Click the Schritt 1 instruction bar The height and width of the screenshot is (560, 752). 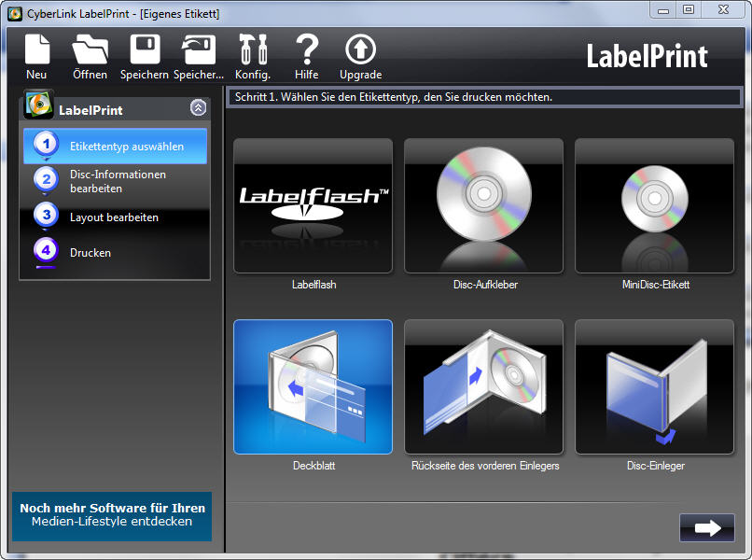pyautogui.click(x=484, y=97)
